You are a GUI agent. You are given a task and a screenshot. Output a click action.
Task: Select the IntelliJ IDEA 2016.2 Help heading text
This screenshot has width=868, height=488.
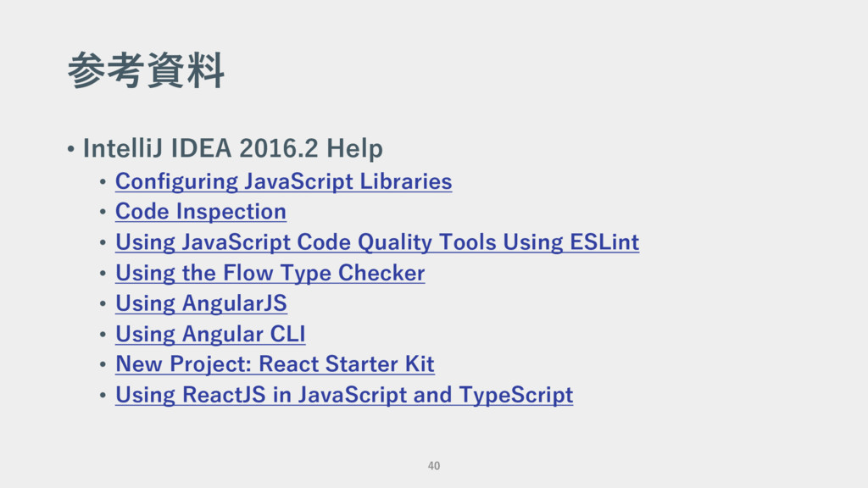[232, 148]
